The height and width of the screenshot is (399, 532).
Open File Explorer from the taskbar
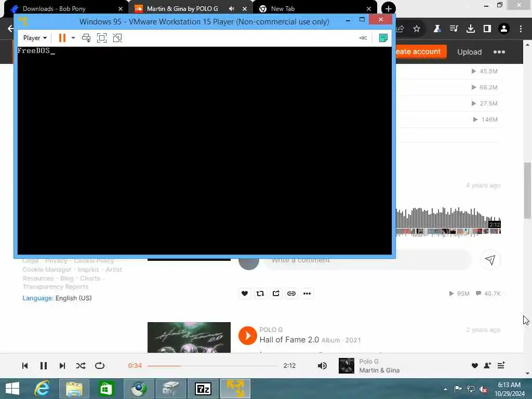(x=74, y=389)
